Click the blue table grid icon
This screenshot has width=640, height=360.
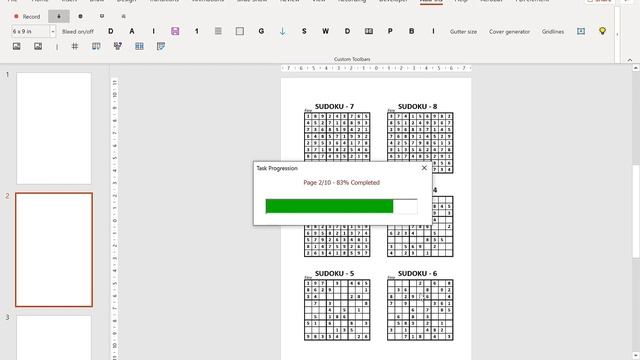pyautogui.click(x=139, y=47)
